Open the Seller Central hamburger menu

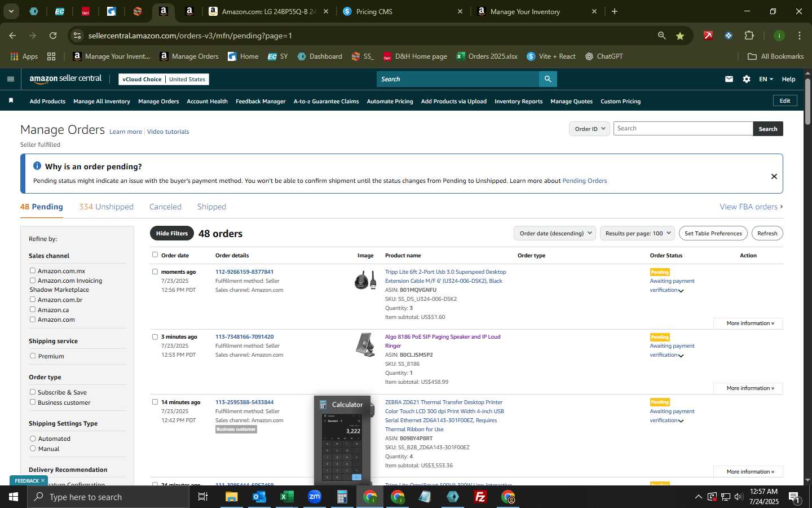[x=10, y=79]
